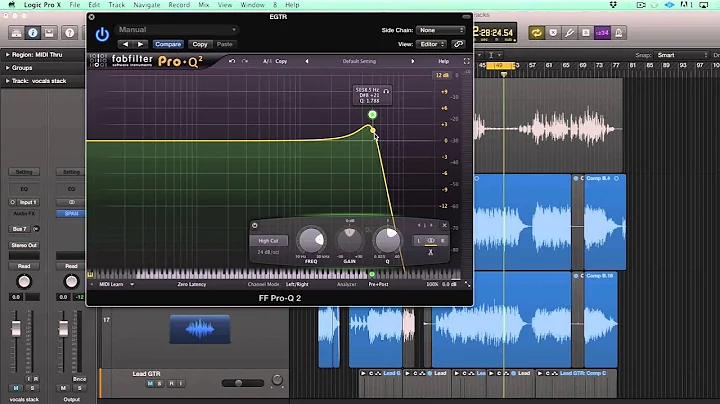Click the Pro-Q resize corner icon

coord(467,285)
